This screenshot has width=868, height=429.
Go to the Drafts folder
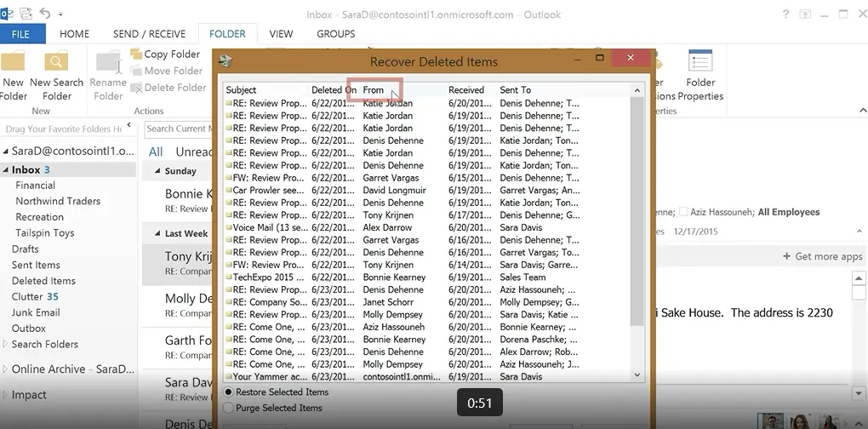point(25,249)
